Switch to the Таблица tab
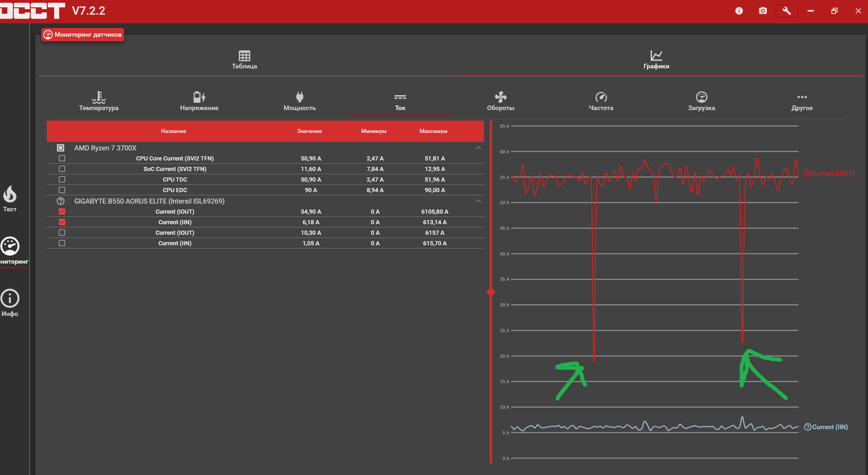 click(x=245, y=60)
